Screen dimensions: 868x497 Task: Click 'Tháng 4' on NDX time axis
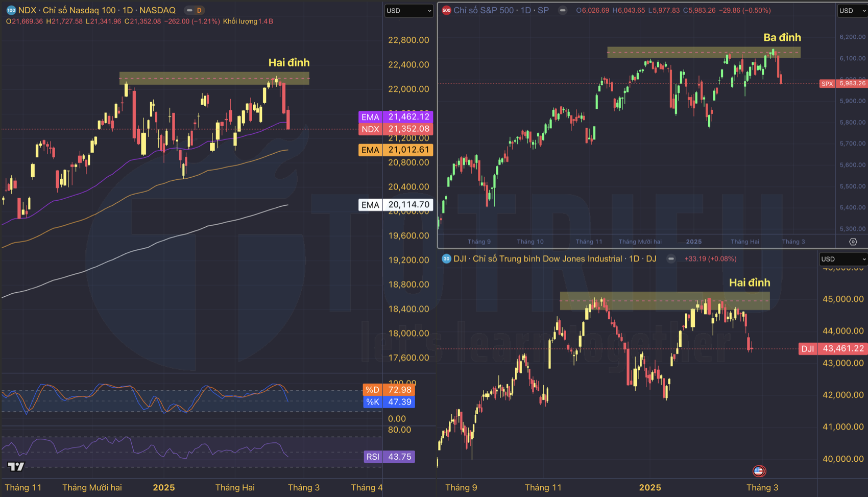(367, 487)
